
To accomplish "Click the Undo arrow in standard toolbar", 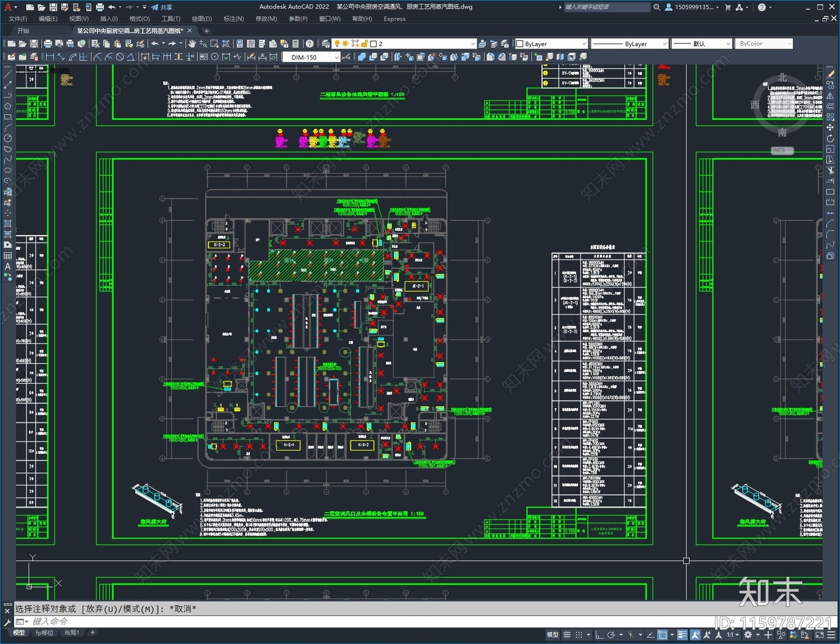I will click(155, 44).
